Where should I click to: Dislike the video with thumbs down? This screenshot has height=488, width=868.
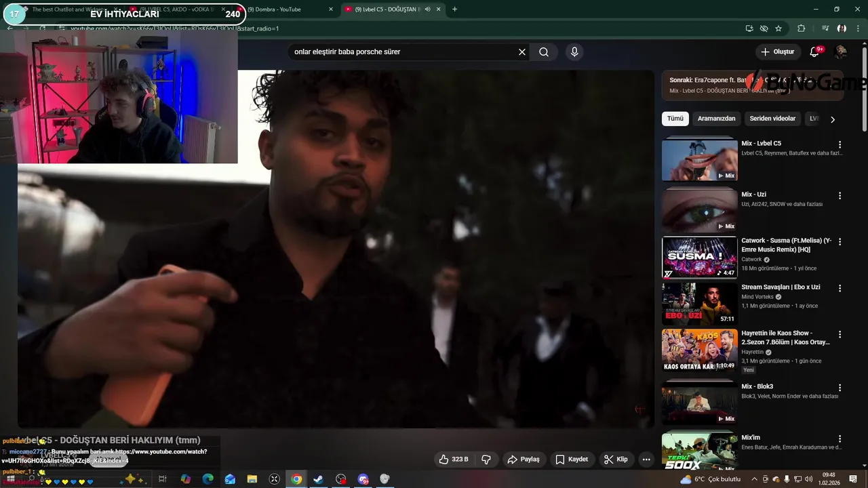point(486,460)
